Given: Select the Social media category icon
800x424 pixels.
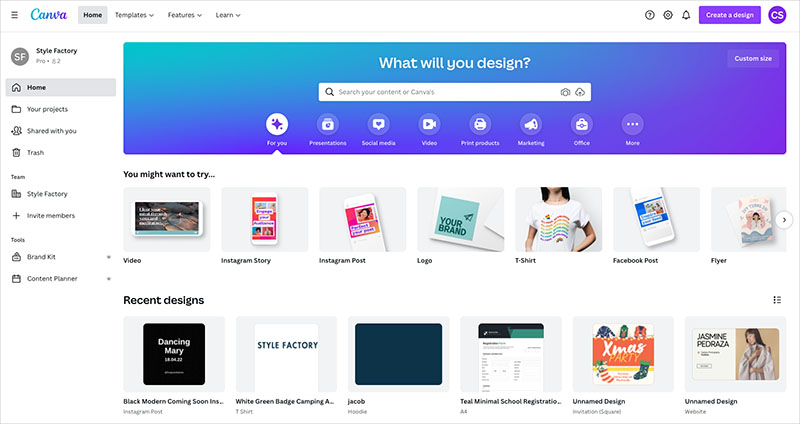Looking at the screenshot, I should (379, 124).
